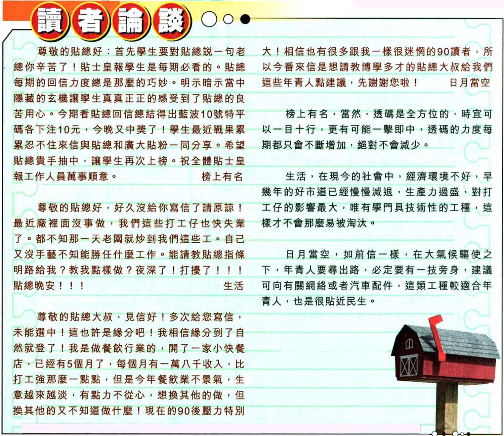Select the solid black dot beside the title
The height and width of the screenshot is (436, 504).
point(245,19)
